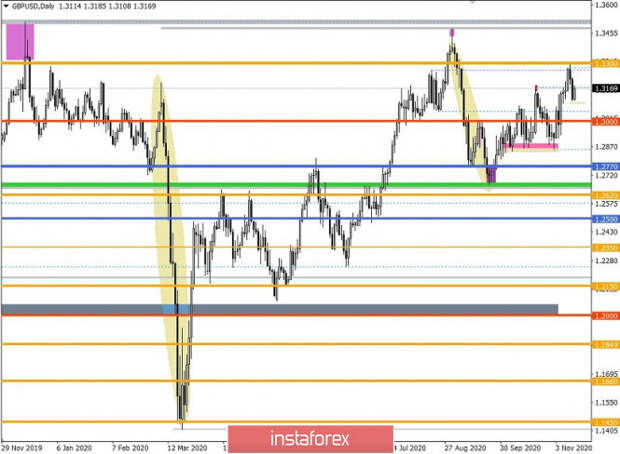This screenshot has height=454, width=620.
Task: Click the GBPUSD,Daily chart title
Action: click(x=33, y=6)
